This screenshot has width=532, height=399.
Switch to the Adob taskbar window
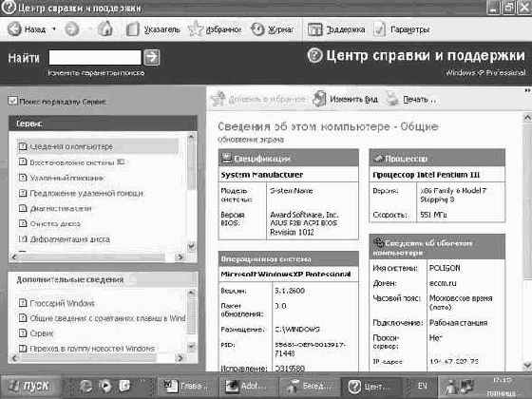pos(248,386)
